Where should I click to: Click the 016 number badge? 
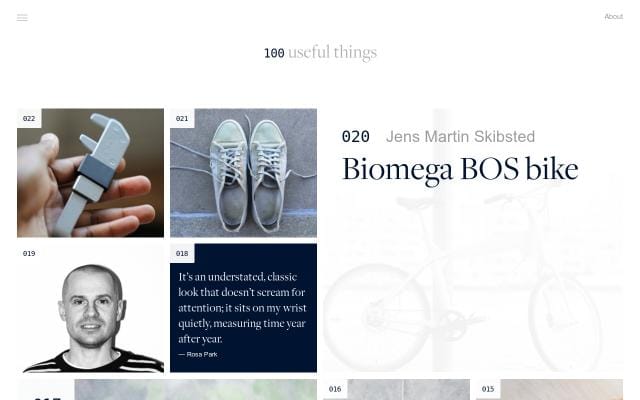335,389
